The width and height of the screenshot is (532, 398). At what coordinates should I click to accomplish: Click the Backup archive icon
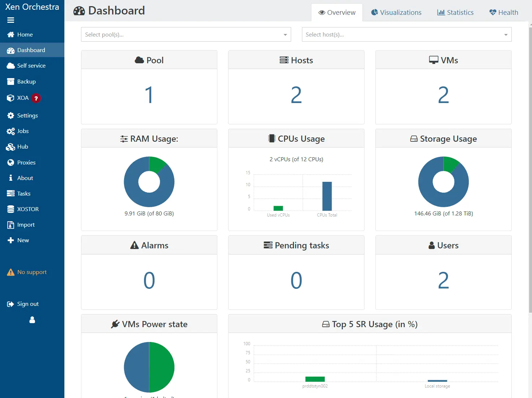click(x=10, y=82)
